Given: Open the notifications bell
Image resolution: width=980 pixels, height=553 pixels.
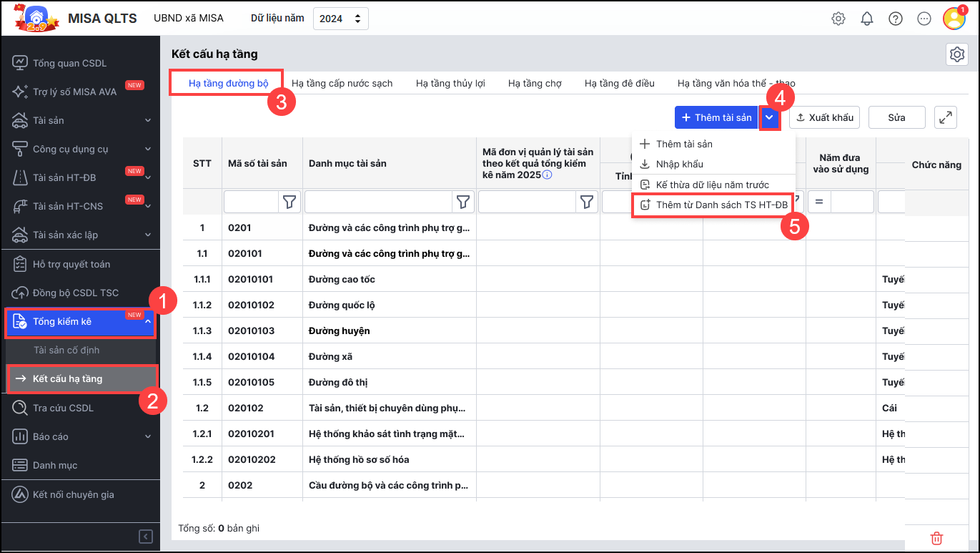Looking at the screenshot, I should [x=867, y=19].
